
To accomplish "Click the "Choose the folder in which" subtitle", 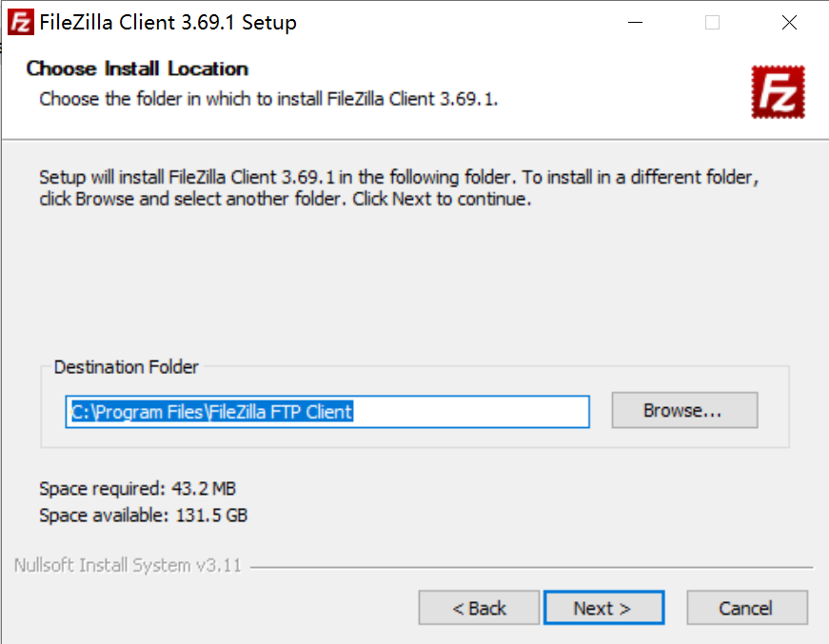I will tap(268, 99).
